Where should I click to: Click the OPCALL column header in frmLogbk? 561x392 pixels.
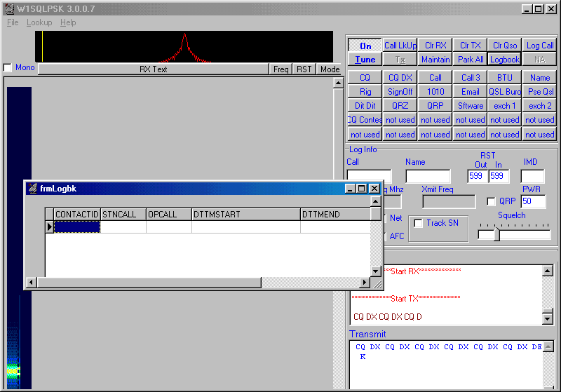pos(169,215)
